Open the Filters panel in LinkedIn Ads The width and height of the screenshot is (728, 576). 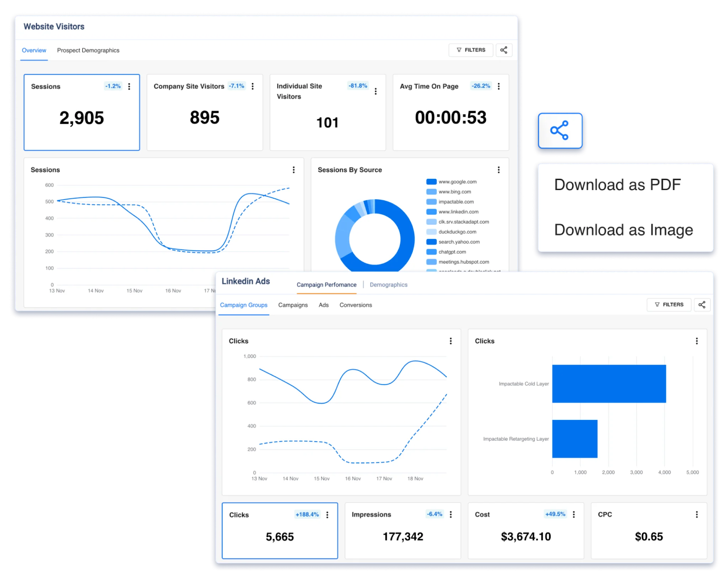669,305
